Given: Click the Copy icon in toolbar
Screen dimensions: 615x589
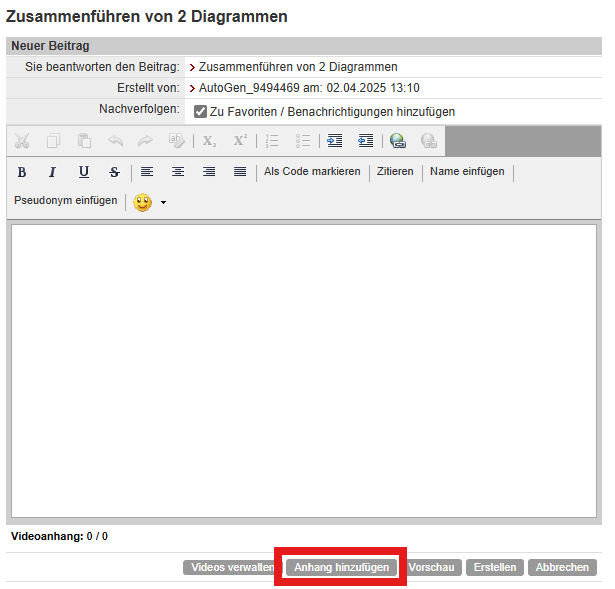Looking at the screenshot, I should click(53, 141).
